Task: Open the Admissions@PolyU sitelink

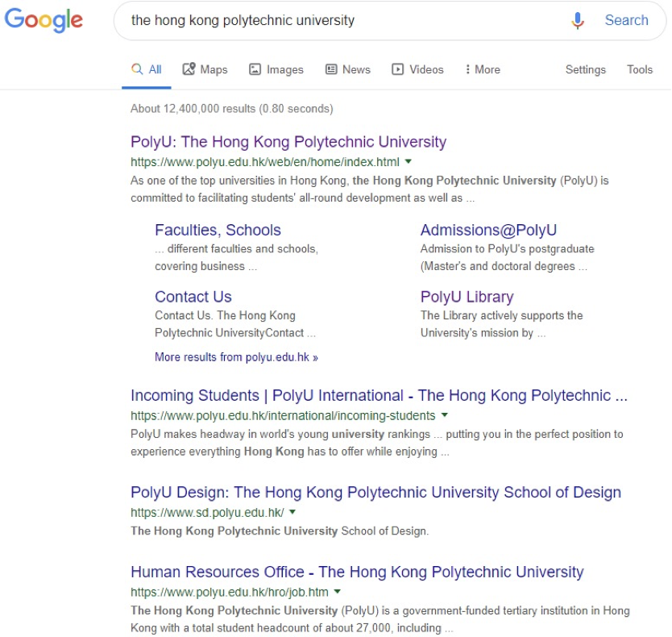Action: [x=488, y=230]
